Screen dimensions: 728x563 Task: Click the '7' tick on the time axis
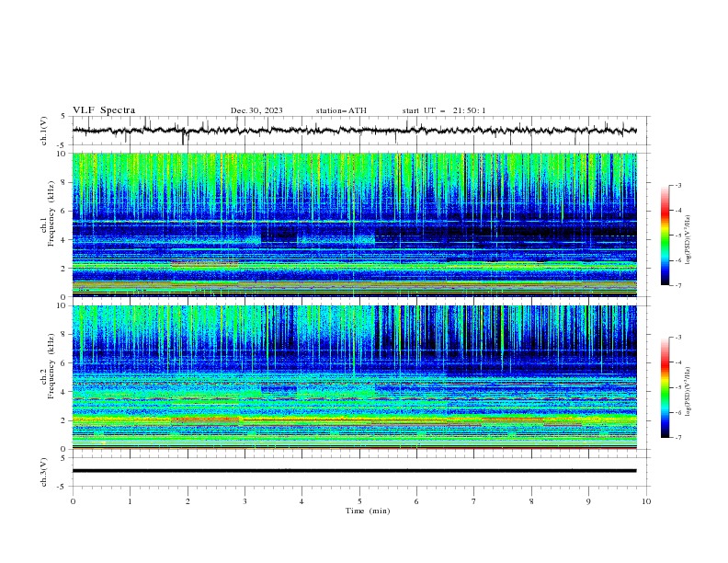point(474,501)
